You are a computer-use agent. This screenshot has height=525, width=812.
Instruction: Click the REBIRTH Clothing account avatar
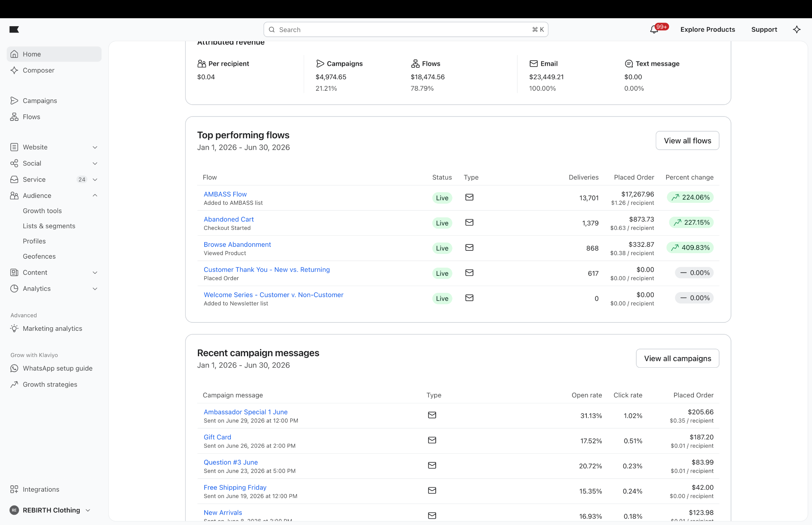(14, 510)
